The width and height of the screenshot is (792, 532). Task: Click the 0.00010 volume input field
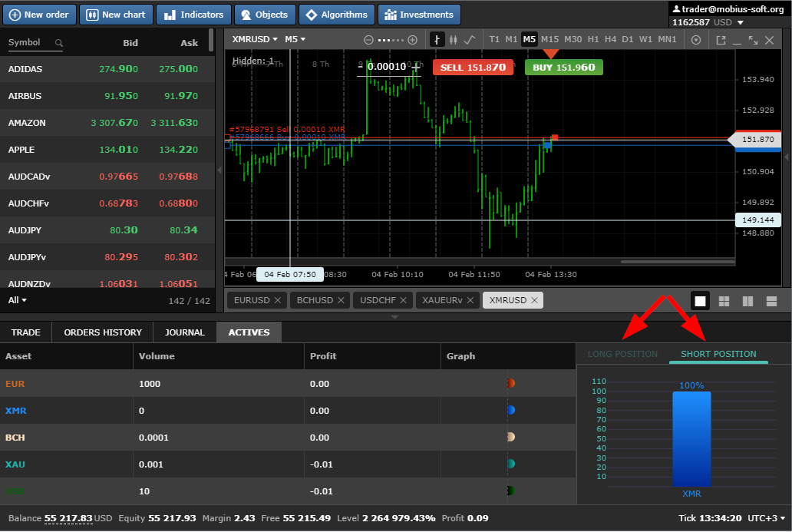pyautogui.click(x=387, y=67)
